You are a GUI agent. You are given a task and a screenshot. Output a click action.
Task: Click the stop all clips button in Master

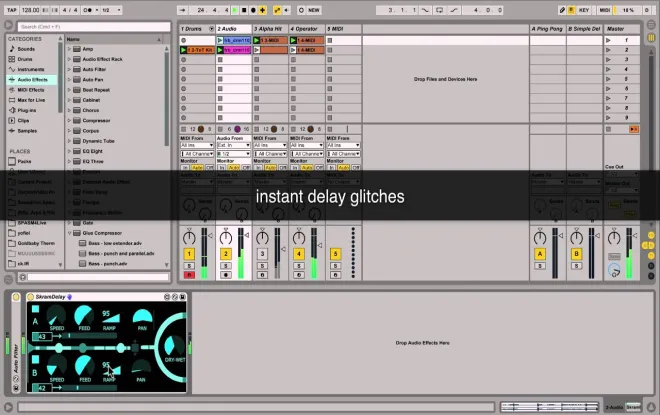click(608, 129)
